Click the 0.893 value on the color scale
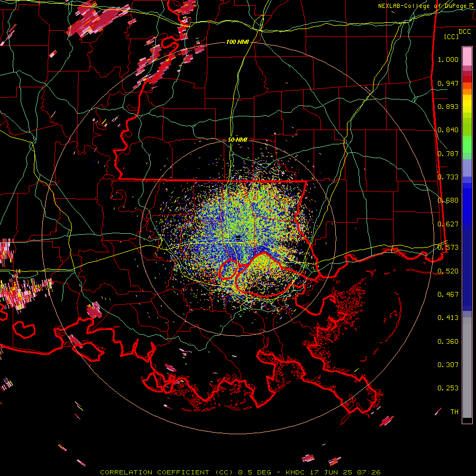This screenshot has height=476, width=476. click(x=448, y=106)
